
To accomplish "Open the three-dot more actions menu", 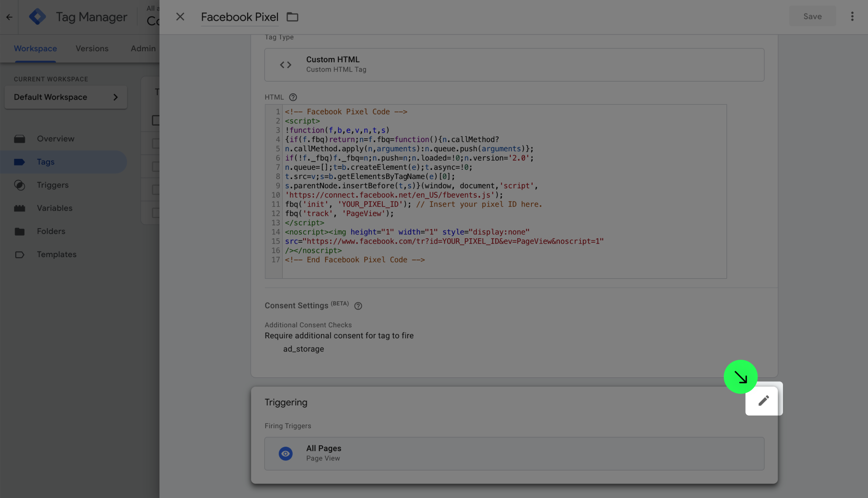I will click(852, 16).
